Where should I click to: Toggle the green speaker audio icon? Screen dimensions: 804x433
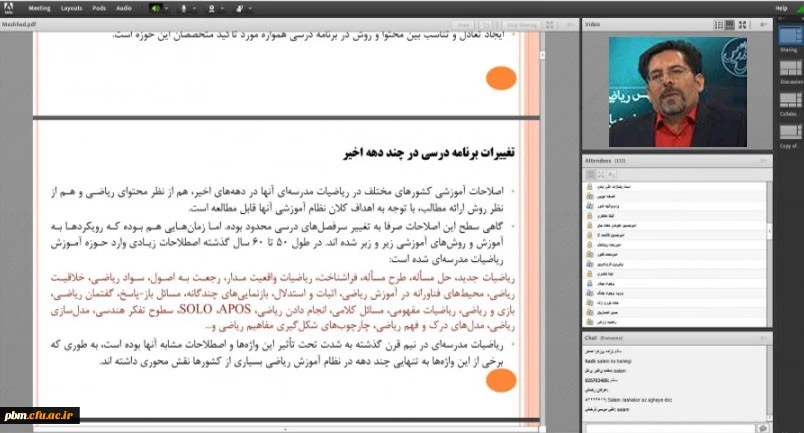pos(155,8)
